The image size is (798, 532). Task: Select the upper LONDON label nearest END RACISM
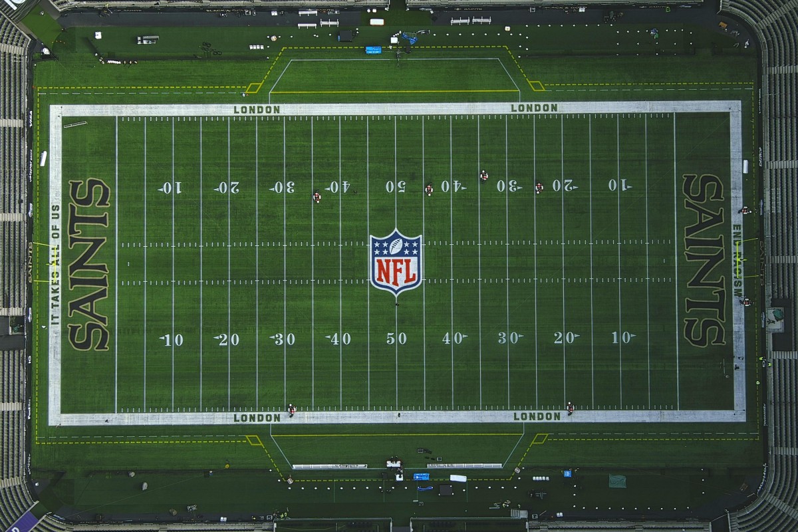coord(534,108)
